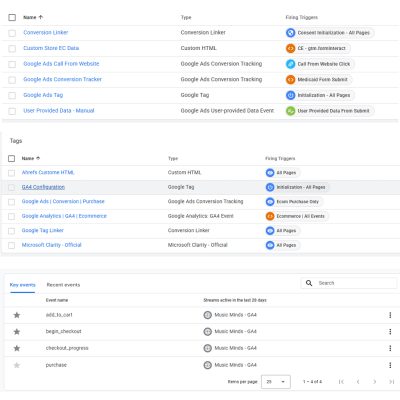Screen dimensions: 400x400
Task: Sort Tags table by Name arrow
Action: point(38,158)
